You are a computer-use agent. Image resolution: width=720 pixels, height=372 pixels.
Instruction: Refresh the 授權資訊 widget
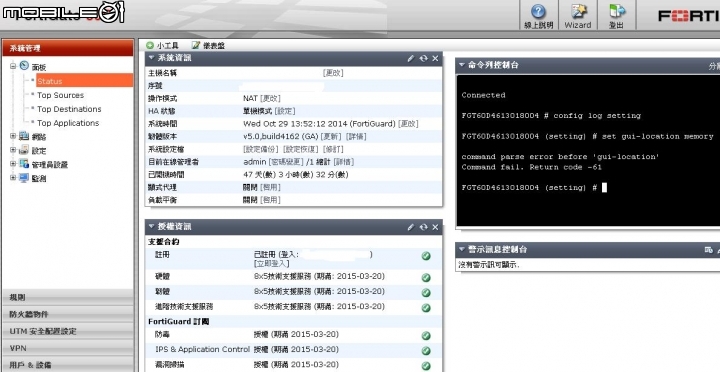[x=423, y=227]
